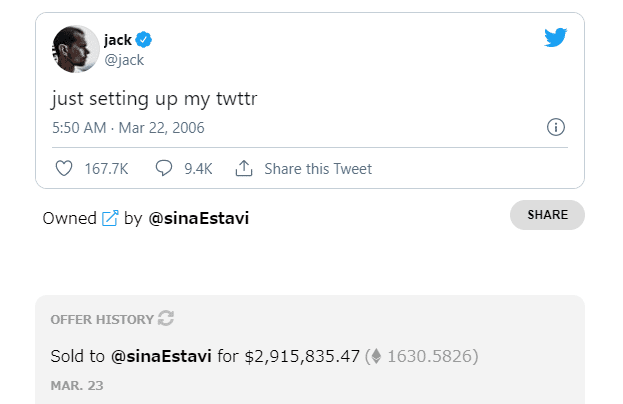Click the 9.4K replies count
Screen dimensions: 623x404
(x=198, y=169)
